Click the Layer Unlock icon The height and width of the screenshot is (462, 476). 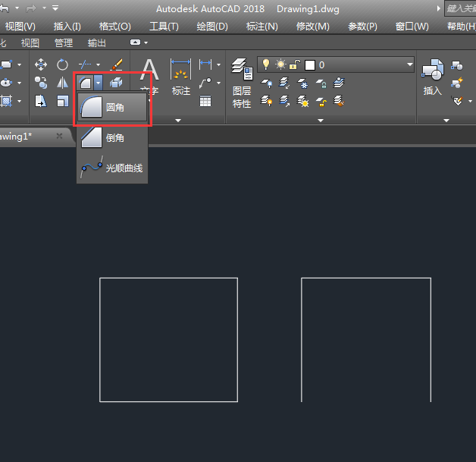321,101
